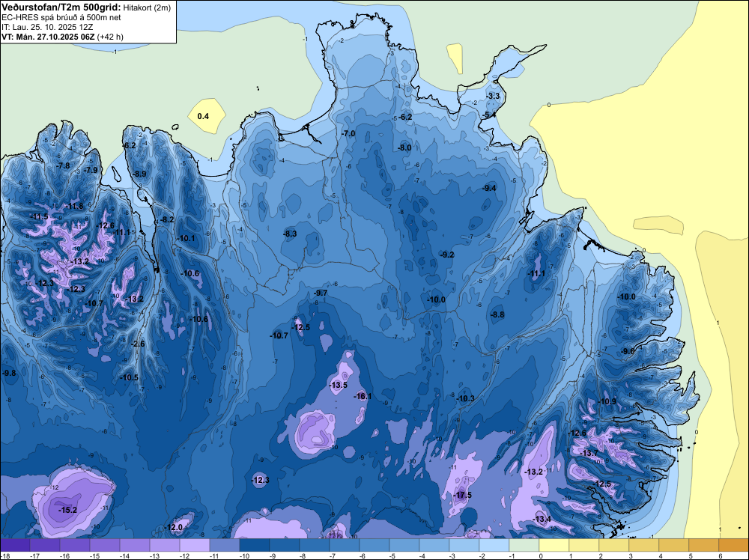749x560 pixels.
Task: Click the -12.0 temperature label
Action: 174,528
